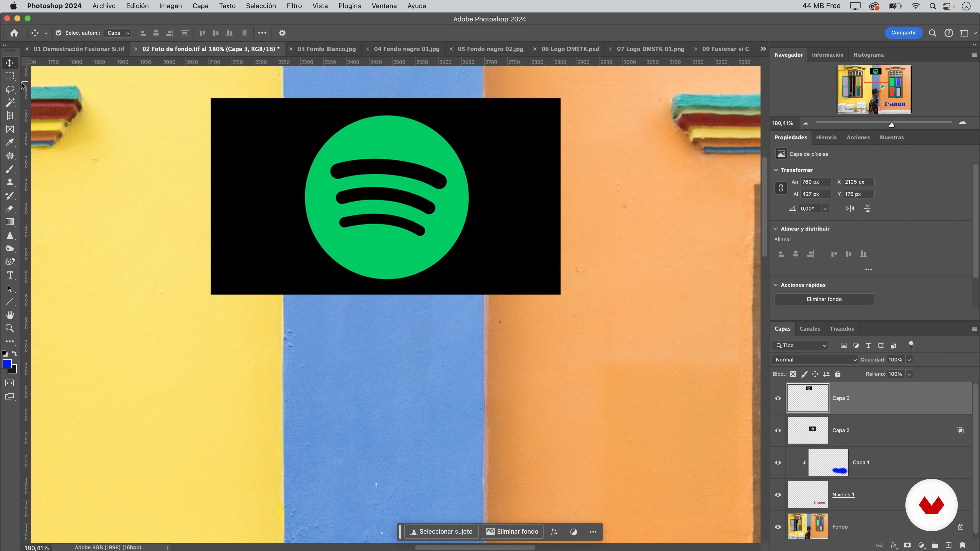Click the Navigator zoom slider handle
Viewport: 980px width, 551px height.
pos(891,125)
